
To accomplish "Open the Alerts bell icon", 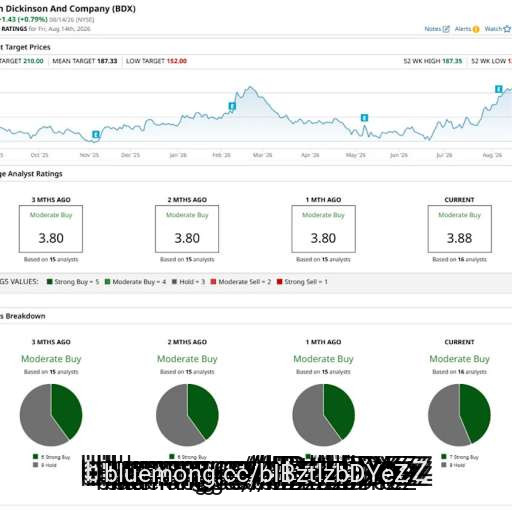I will [476, 29].
